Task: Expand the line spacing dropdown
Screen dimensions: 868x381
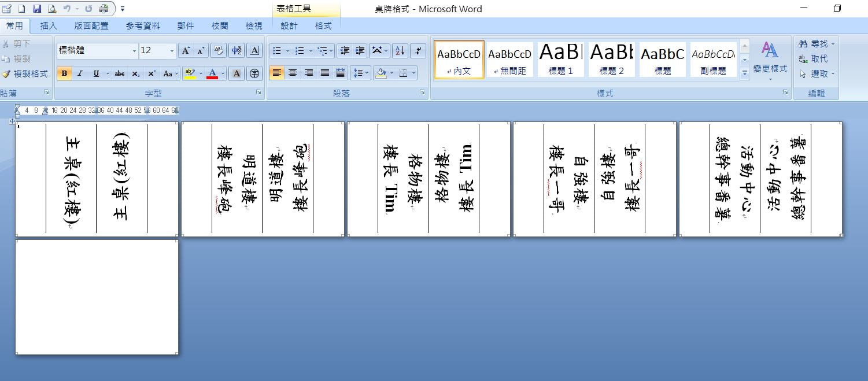Action: tap(367, 73)
